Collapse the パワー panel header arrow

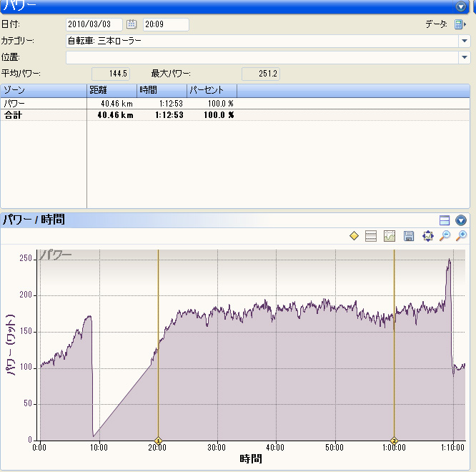point(460,6)
